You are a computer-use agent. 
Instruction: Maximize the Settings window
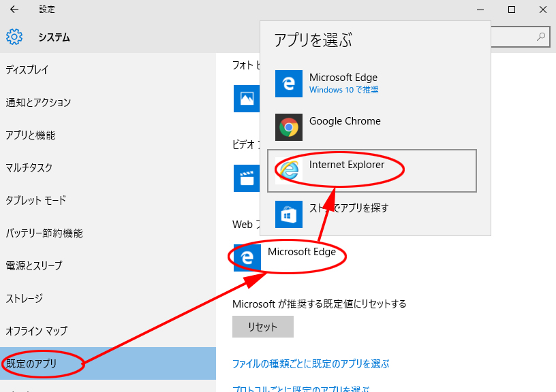512,10
